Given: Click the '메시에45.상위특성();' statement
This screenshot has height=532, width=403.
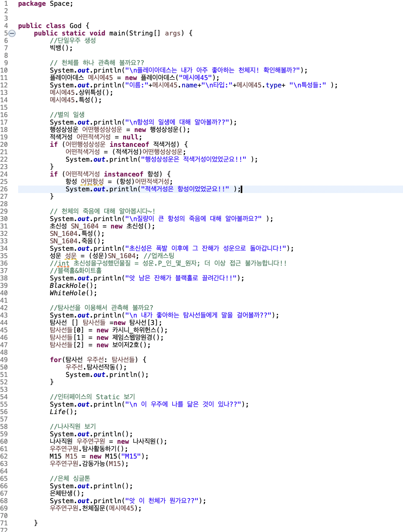Looking at the screenshot, I should point(81,93).
